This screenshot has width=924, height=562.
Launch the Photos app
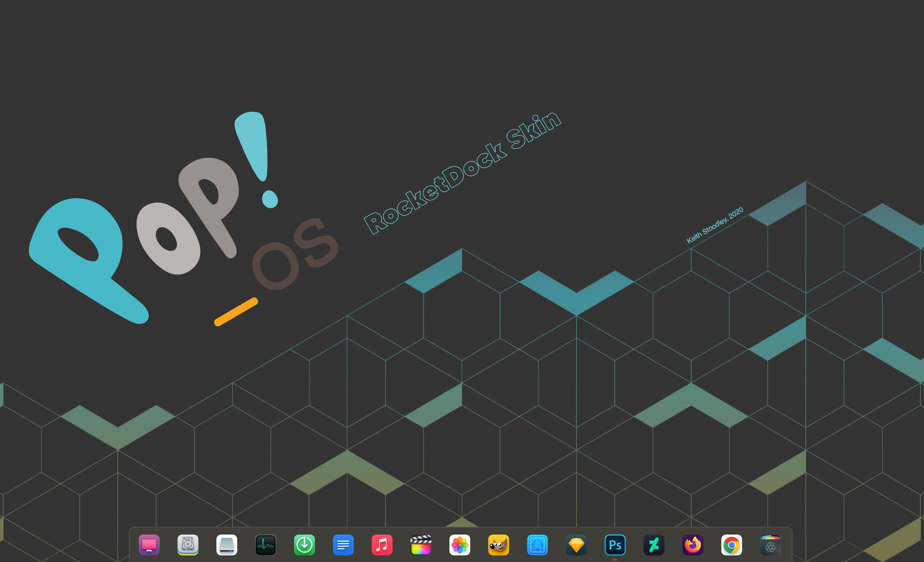click(460, 545)
